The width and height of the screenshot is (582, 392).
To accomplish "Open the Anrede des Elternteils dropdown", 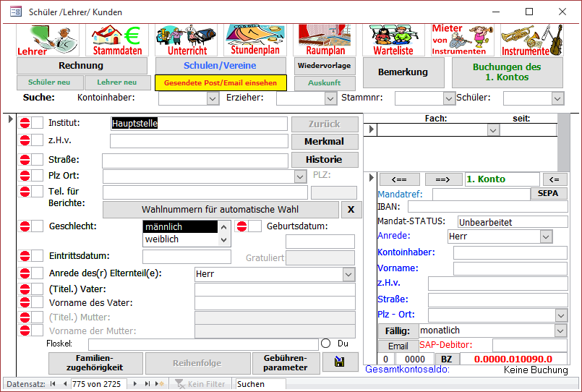I will (x=348, y=275).
